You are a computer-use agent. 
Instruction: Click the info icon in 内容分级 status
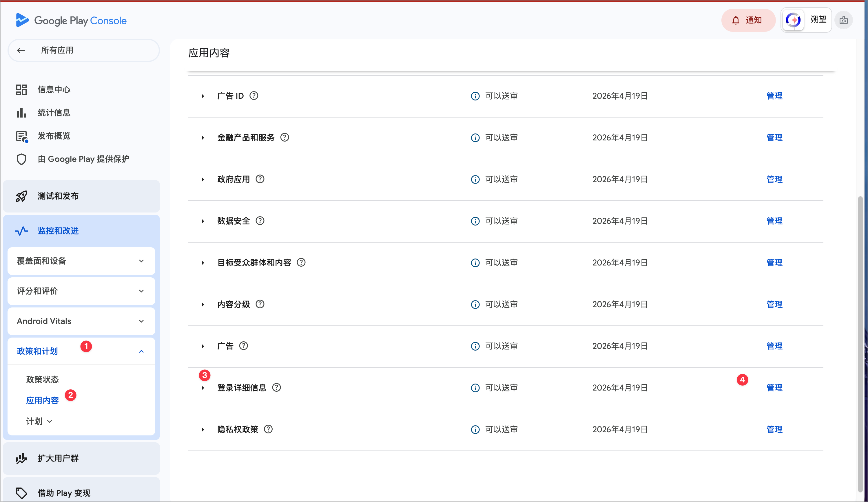point(475,305)
